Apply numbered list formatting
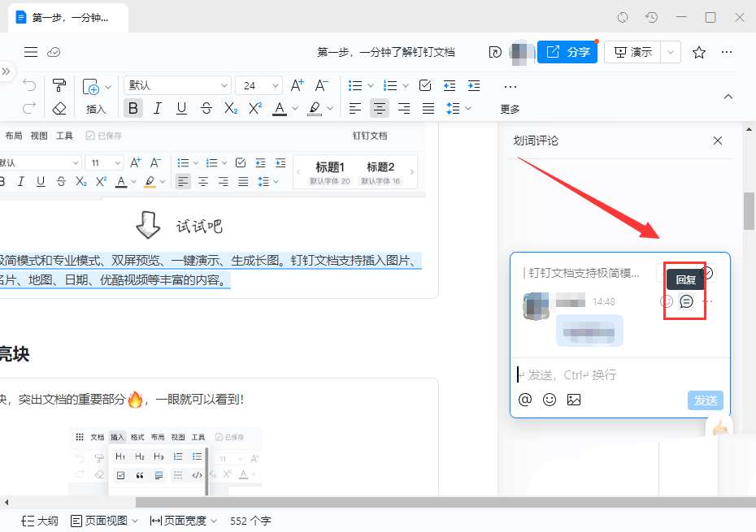 (x=390, y=86)
